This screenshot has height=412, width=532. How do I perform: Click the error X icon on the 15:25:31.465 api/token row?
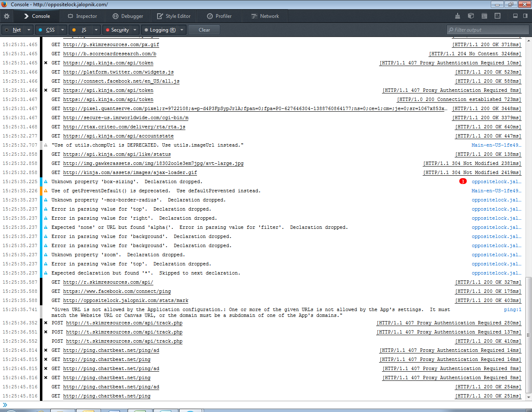pos(46,63)
